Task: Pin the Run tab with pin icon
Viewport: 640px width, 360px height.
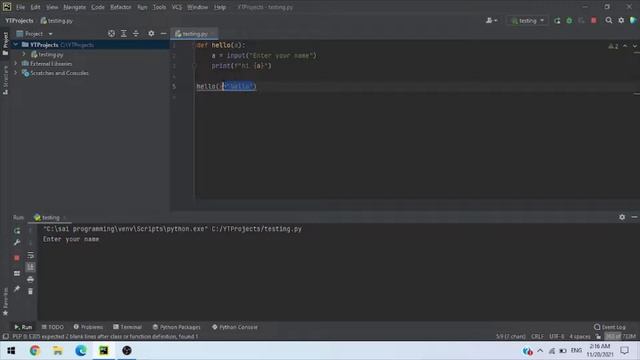Action: coord(17,289)
